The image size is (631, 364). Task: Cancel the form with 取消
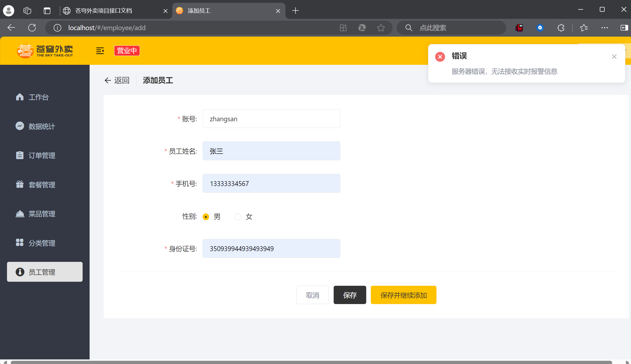312,295
